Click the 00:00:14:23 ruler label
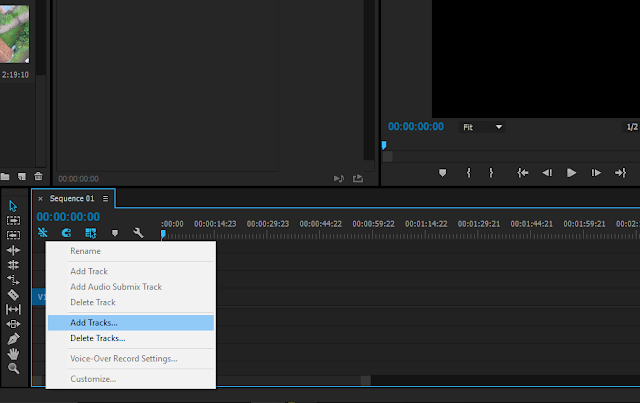Screen dimensions: 640x403 [x=215, y=224]
